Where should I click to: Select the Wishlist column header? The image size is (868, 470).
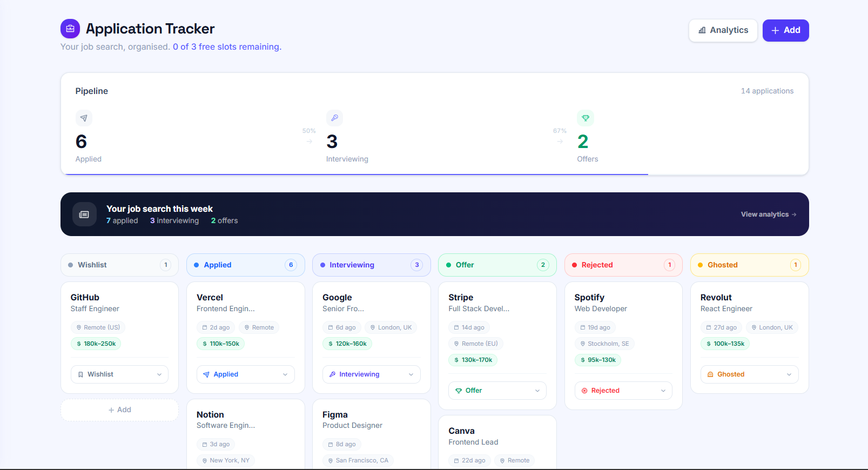tap(119, 265)
